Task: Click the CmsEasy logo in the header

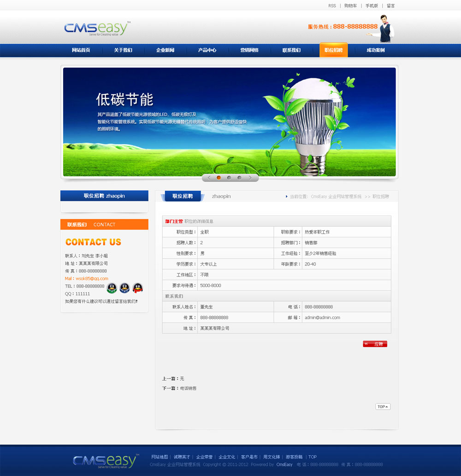Action: [x=97, y=29]
